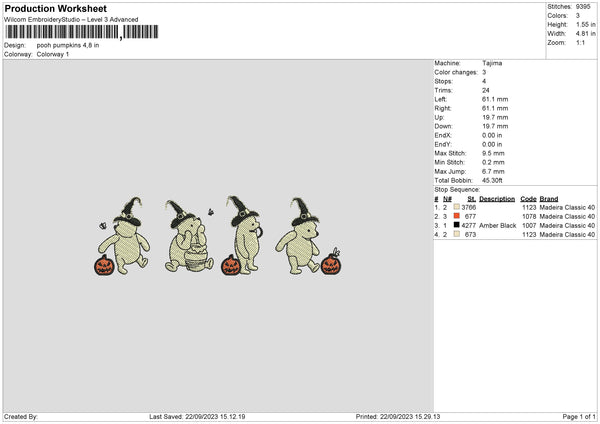This screenshot has height=424, width=600.
Task: Select code 1007 in the Amber Black row
Action: point(529,226)
